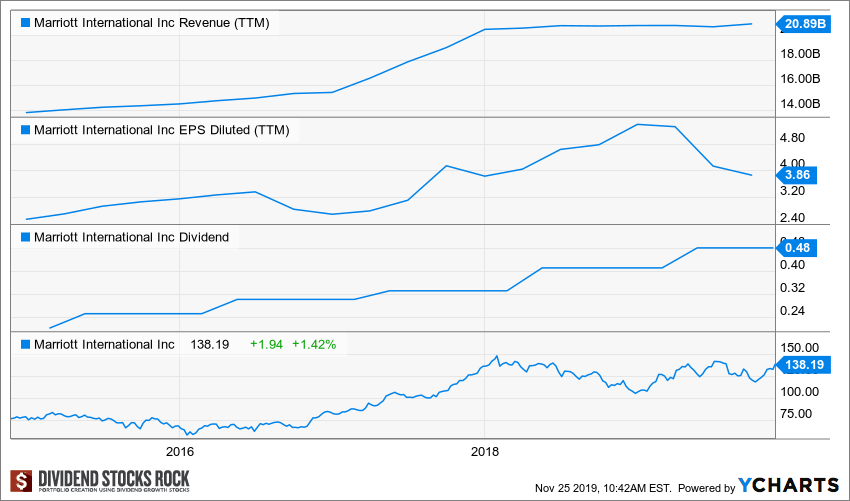Select the Marriott International Inc Revenue (TTM) label

coord(151,23)
